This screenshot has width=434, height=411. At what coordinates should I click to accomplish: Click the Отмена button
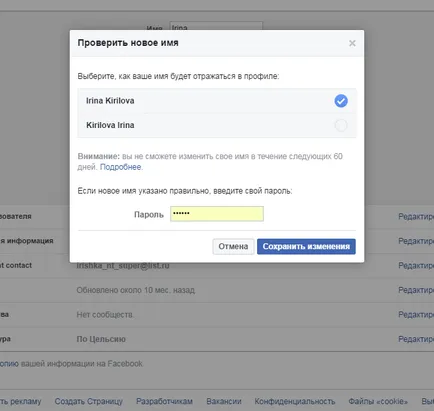click(233, 246)
